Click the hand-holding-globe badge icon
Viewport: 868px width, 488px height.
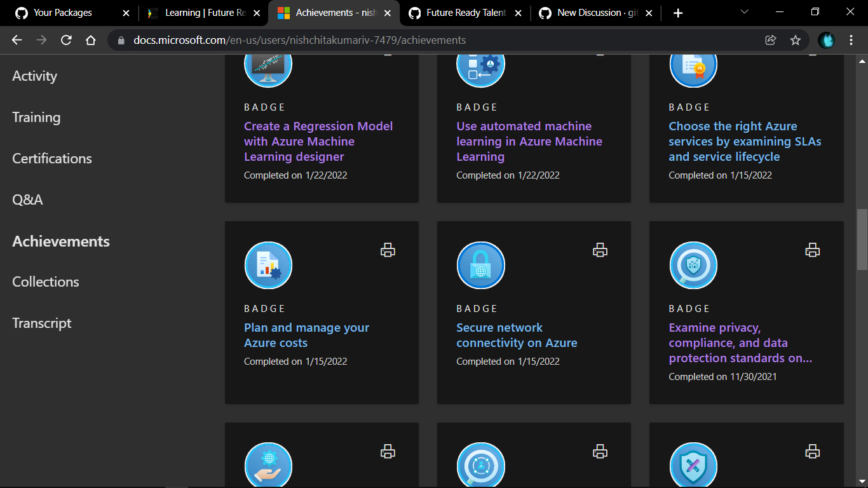pos(268,465)
